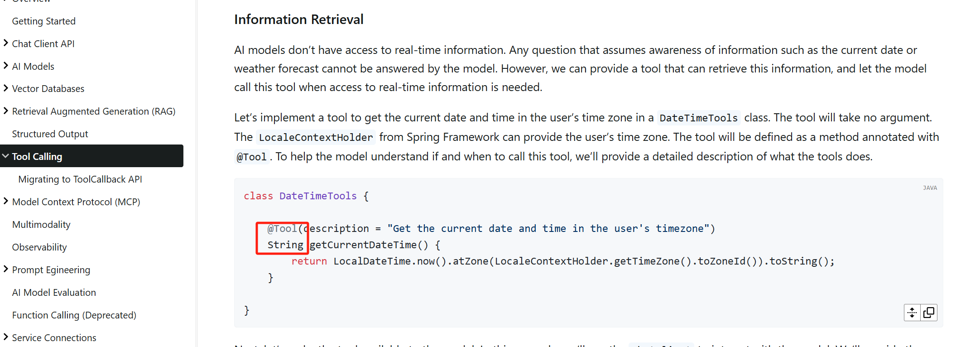The height and width of the screenshot is (347, 980).
Task: Open Migrating to ToolCallback API page
Action: [x=80, y=179]
